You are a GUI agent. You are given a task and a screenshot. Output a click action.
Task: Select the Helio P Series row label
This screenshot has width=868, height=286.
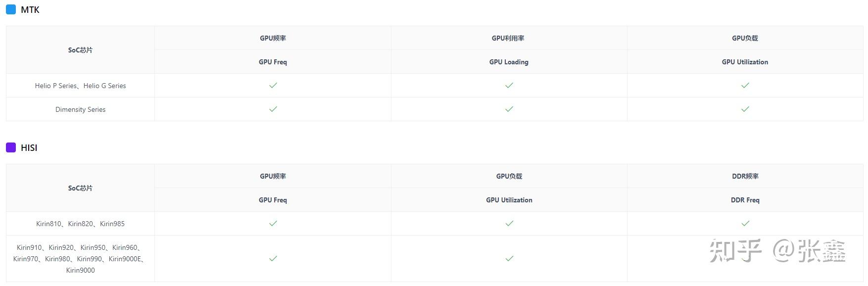(x=80, y=86)
